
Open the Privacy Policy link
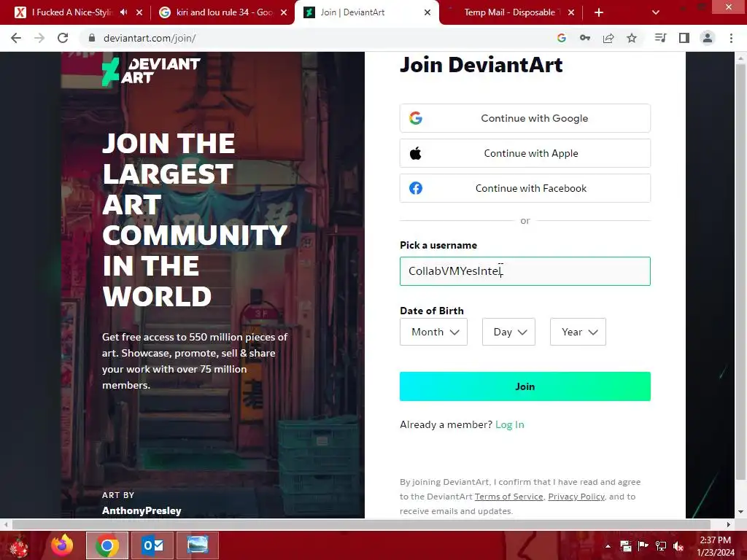pyautogui.click(x=576, y=497)
